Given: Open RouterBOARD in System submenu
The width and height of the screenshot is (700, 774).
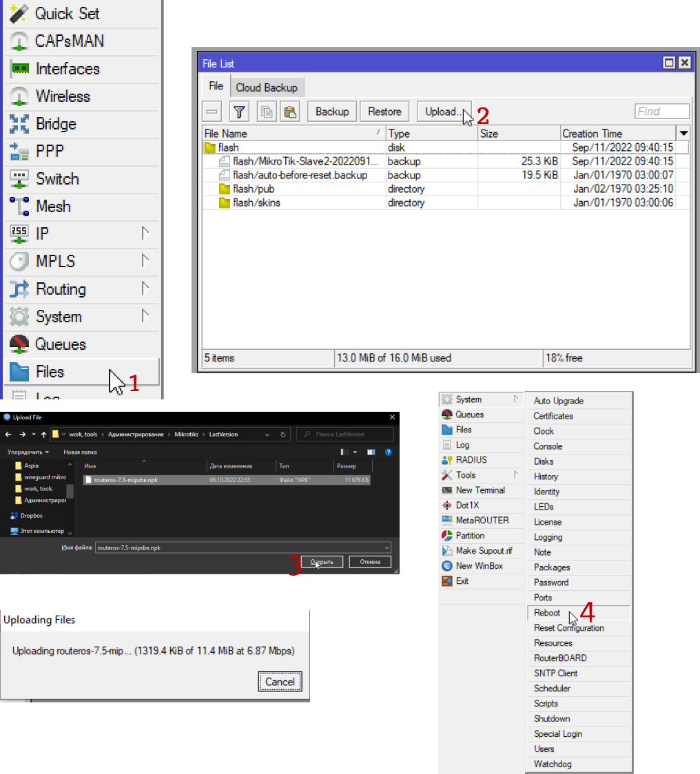Looking at the screenshot, I should click(579, 658).
